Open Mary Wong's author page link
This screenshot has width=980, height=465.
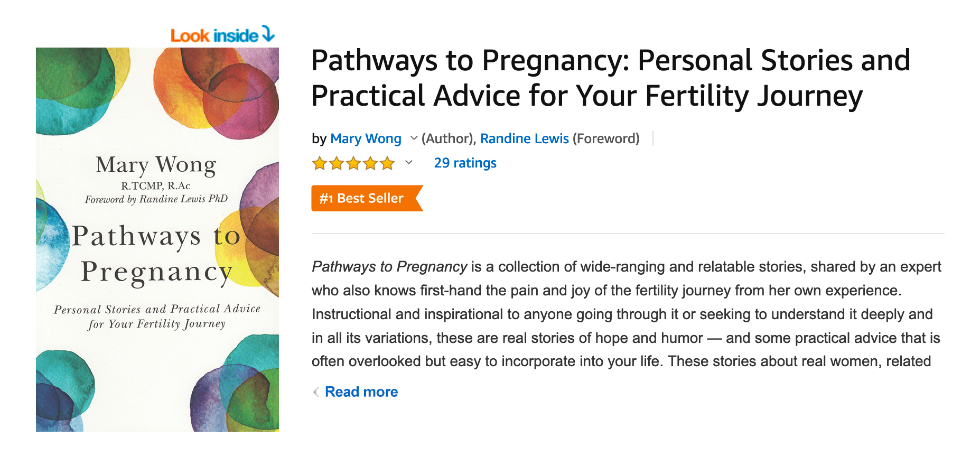coord(366,138)
